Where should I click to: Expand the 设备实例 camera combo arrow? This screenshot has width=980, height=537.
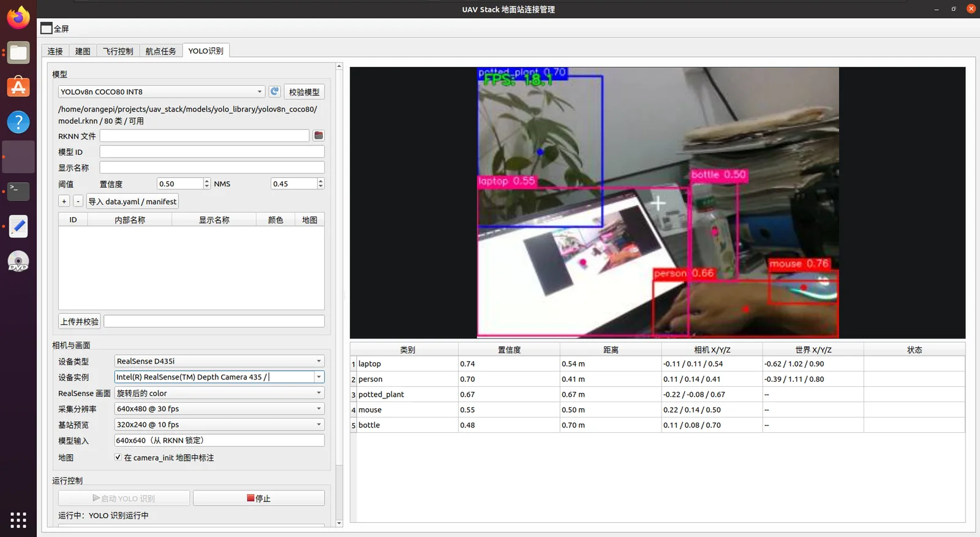coord(318,377)
